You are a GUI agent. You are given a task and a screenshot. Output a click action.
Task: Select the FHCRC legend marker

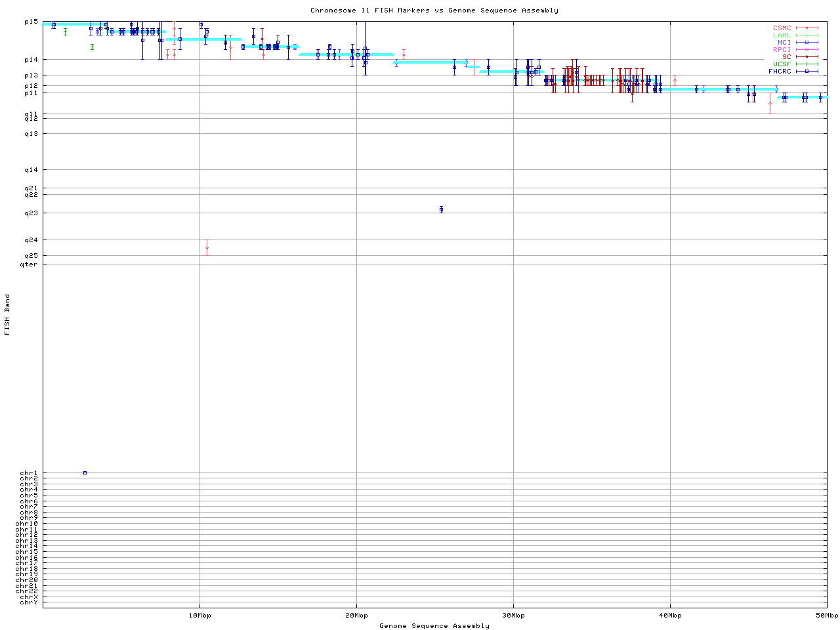807,72
